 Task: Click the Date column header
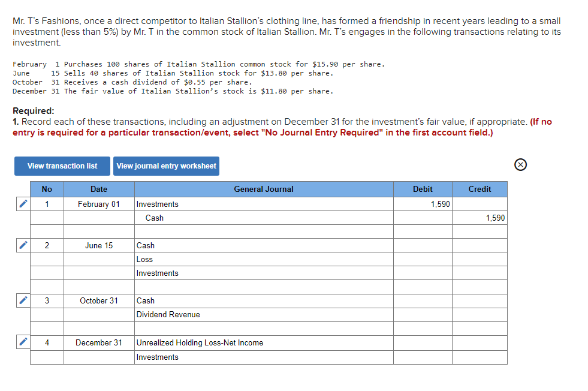pyautogui.click(x=99, y=189)
